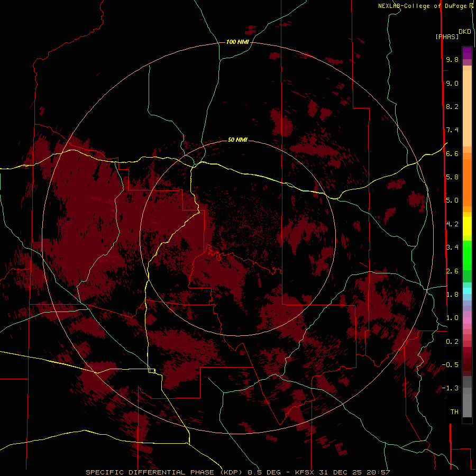
Task: Pick the pink segment of the color bar
Action: point(467,321)
